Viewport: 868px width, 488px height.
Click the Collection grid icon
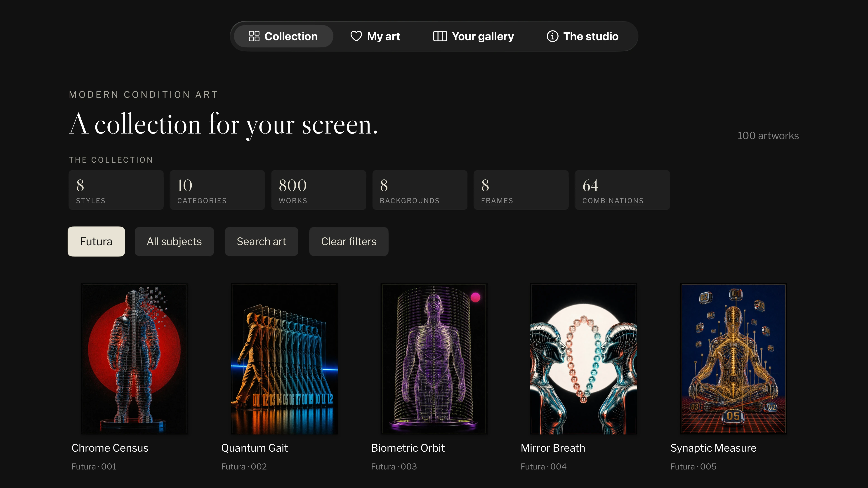[x=254, y=36]
